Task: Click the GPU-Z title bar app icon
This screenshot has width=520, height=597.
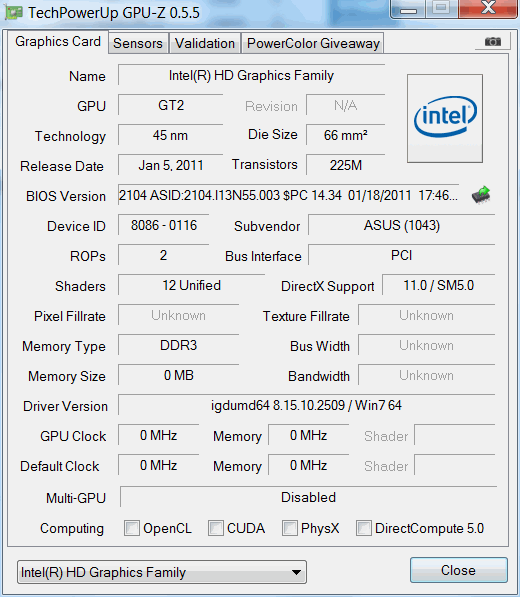Action: coord(14,13)
